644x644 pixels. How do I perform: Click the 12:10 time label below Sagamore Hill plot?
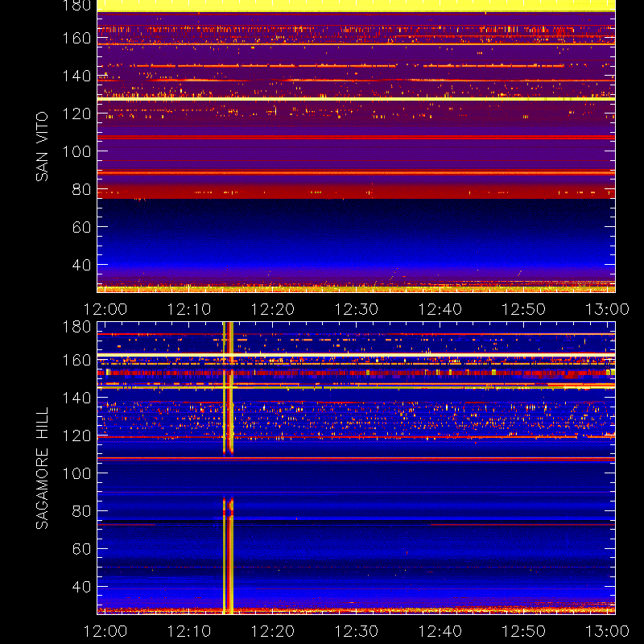point(189,631)
